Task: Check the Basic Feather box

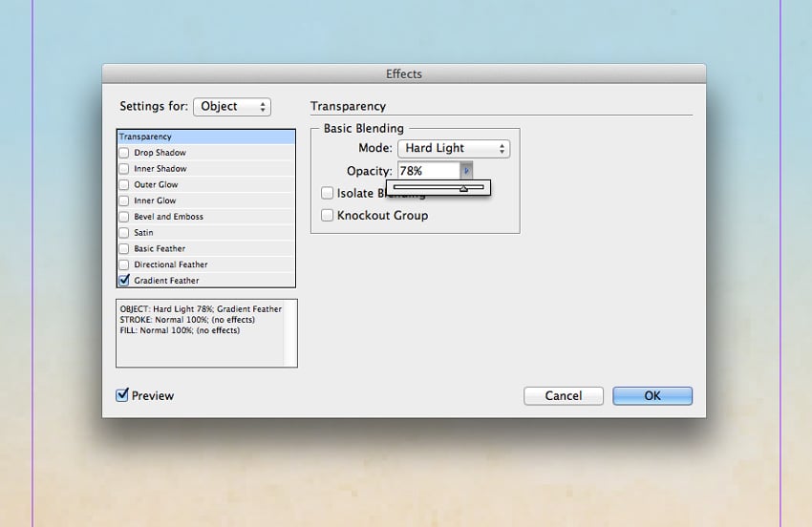Action: (124, 249)
